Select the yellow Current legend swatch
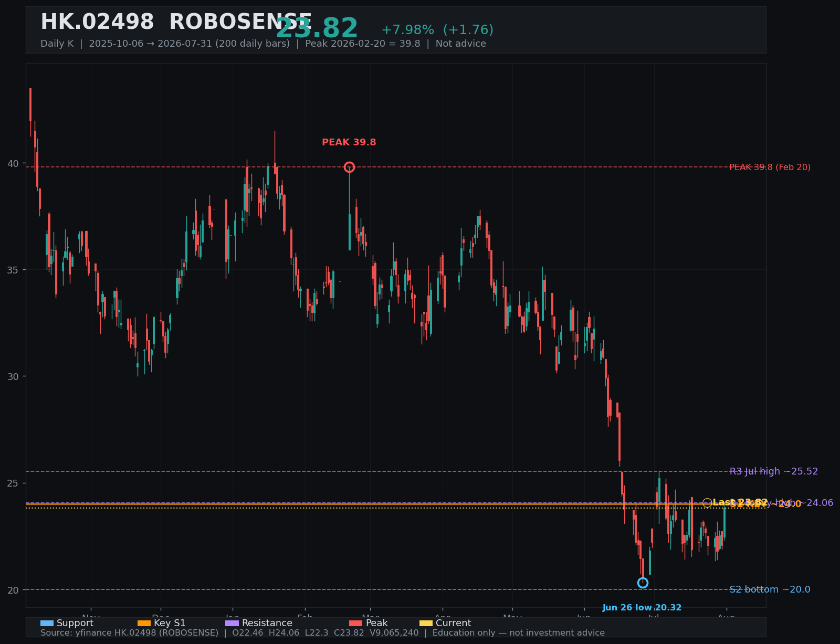The height and width of the screenshot is (644, 840). (426, 623)
